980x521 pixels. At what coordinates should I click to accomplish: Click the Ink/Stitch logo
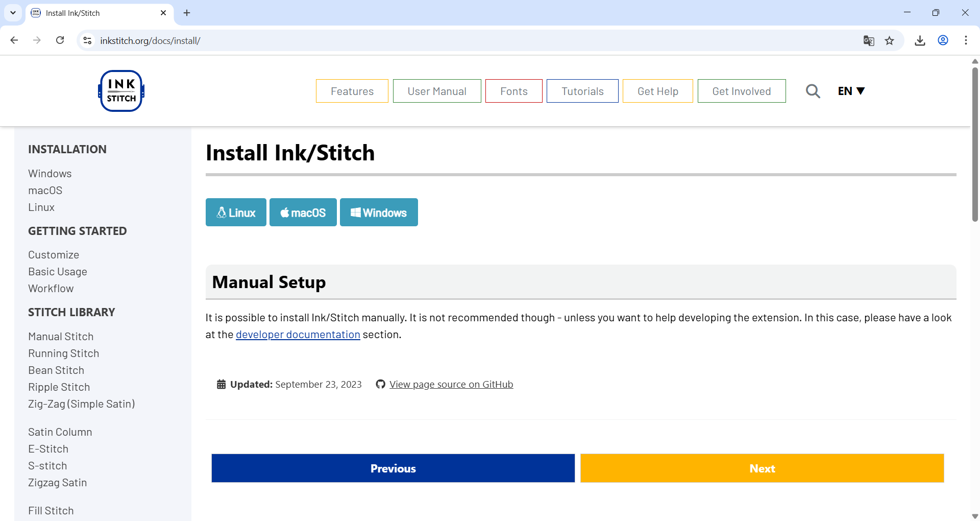[x=121, y=91]
